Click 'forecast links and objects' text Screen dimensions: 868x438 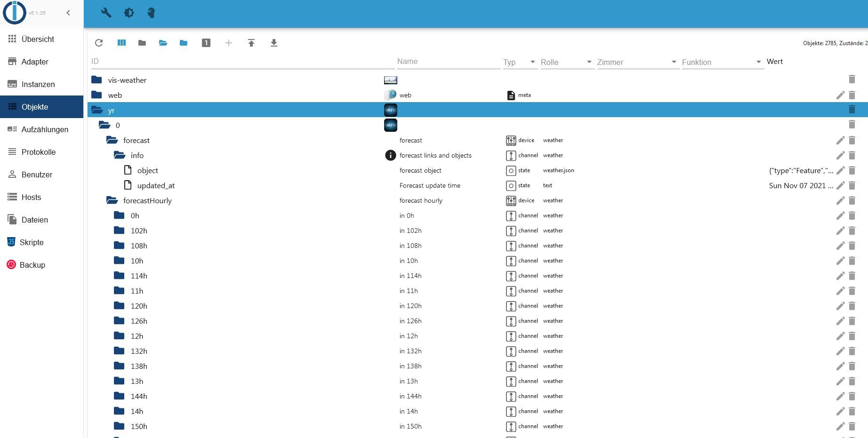435,155
